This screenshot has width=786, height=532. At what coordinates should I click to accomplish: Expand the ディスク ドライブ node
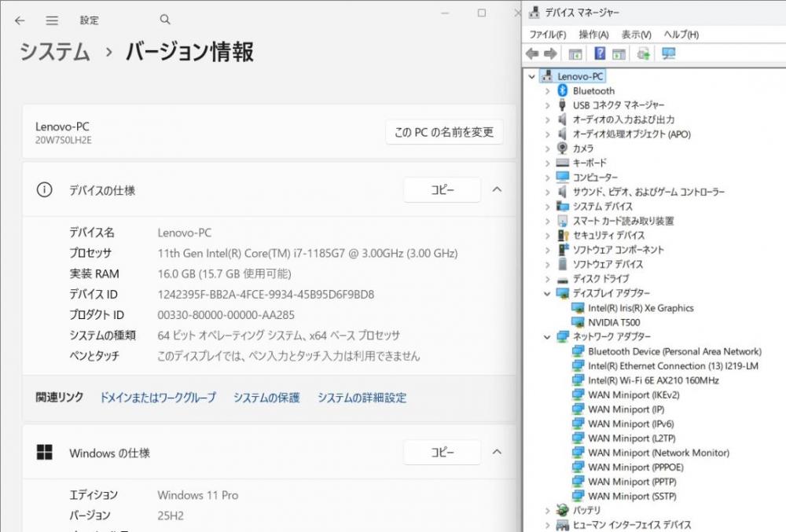click(x=547, y=279)
